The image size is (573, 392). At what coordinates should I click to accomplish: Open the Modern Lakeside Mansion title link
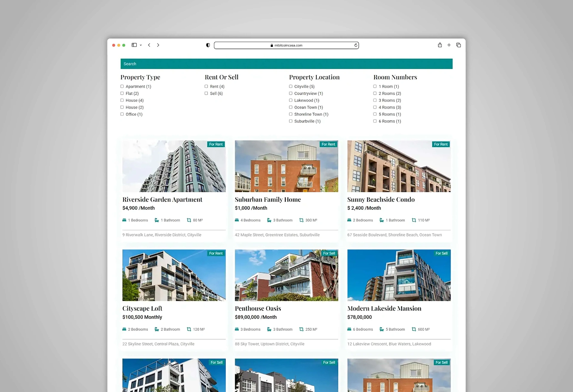tap(384, 308)
